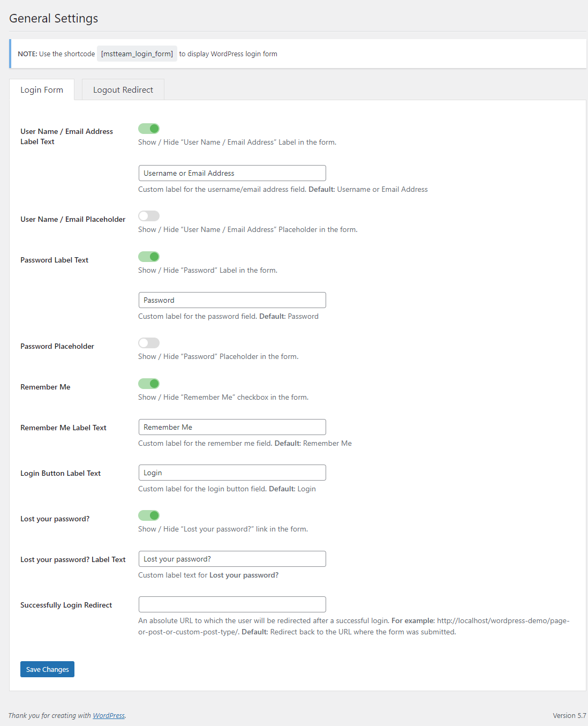The width and height of the screenshot is (588, 726).
Task: Click the Save Changes button
Action: click(x=47, y=669)
